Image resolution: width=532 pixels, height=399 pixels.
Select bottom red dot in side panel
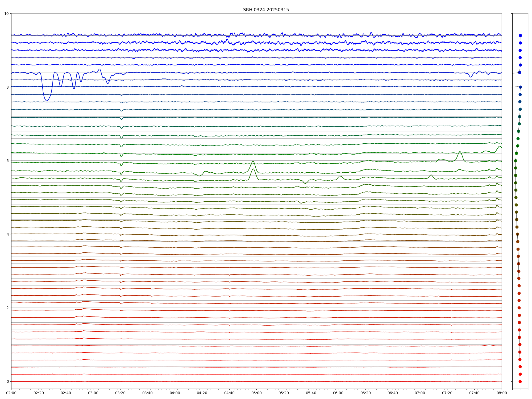(520, 381)
